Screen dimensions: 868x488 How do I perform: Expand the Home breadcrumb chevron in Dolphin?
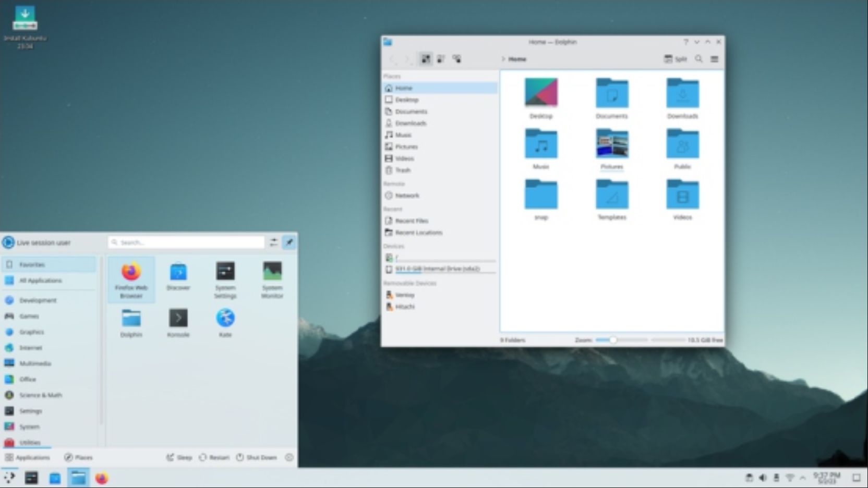tap(503, 59)
